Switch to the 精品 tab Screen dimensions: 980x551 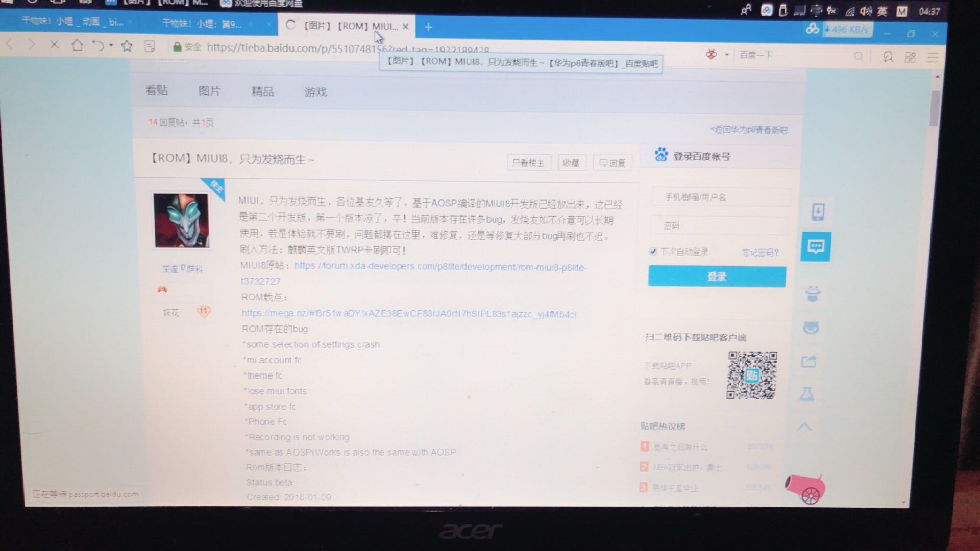tap(262, 92)
